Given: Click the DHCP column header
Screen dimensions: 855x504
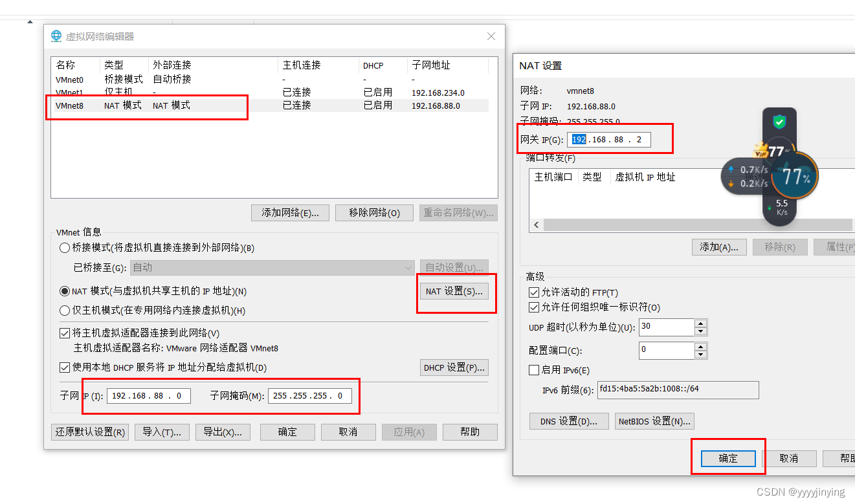Looking at the screenshot, I should click(383, 65).
